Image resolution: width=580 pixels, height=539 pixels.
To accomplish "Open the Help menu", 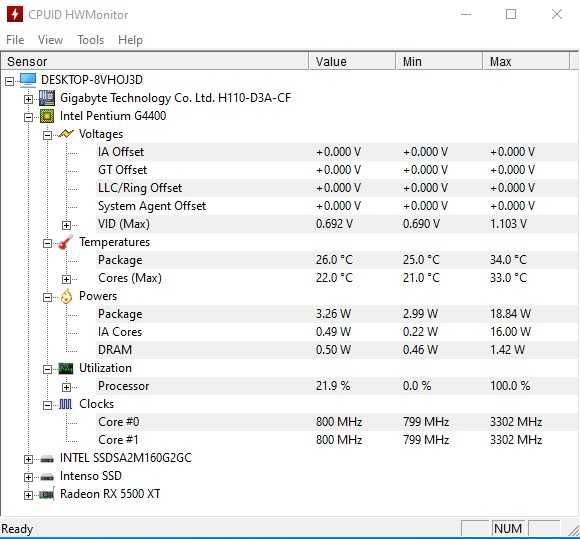I will click(x=130, y=40).
